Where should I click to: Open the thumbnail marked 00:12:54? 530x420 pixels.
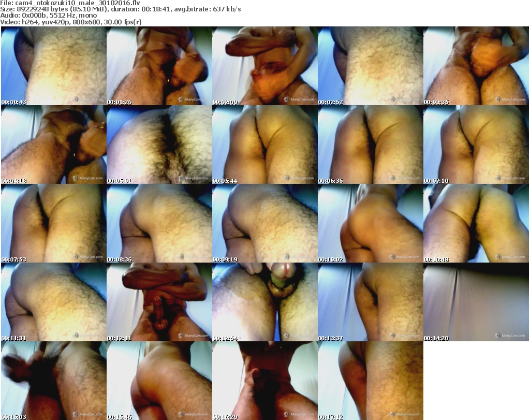click(264, 302)
